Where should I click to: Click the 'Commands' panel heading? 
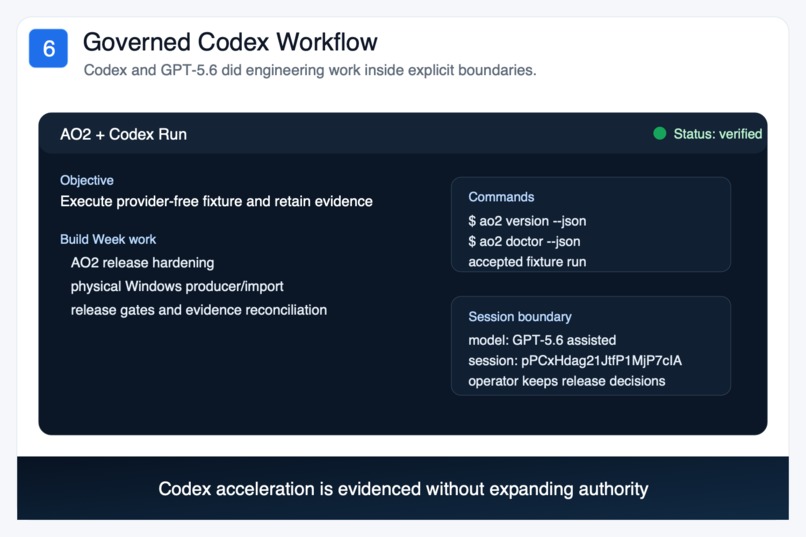point(501,197)
